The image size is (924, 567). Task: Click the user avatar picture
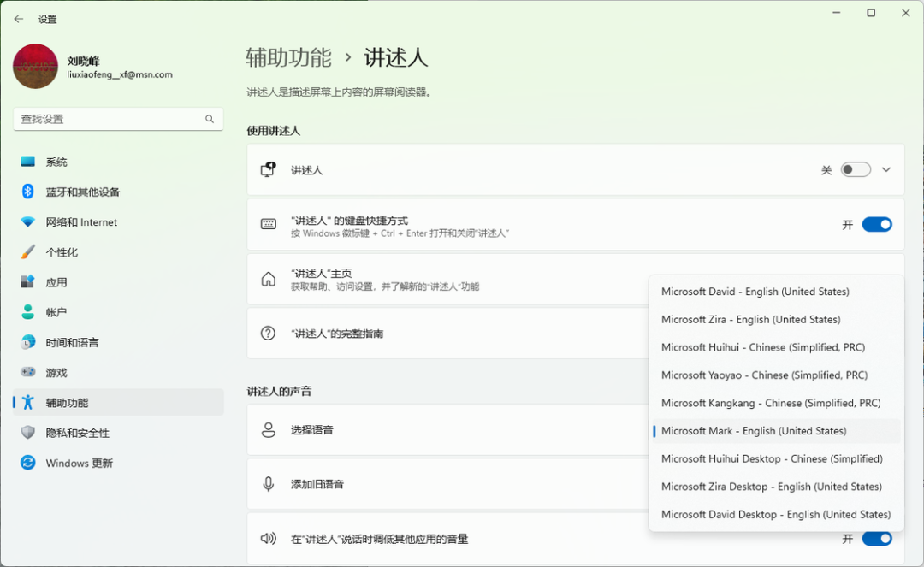(x=35, y=67)
